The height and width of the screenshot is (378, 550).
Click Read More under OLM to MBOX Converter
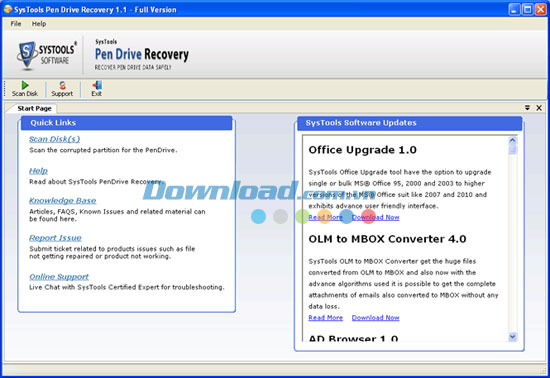(326, 318)
